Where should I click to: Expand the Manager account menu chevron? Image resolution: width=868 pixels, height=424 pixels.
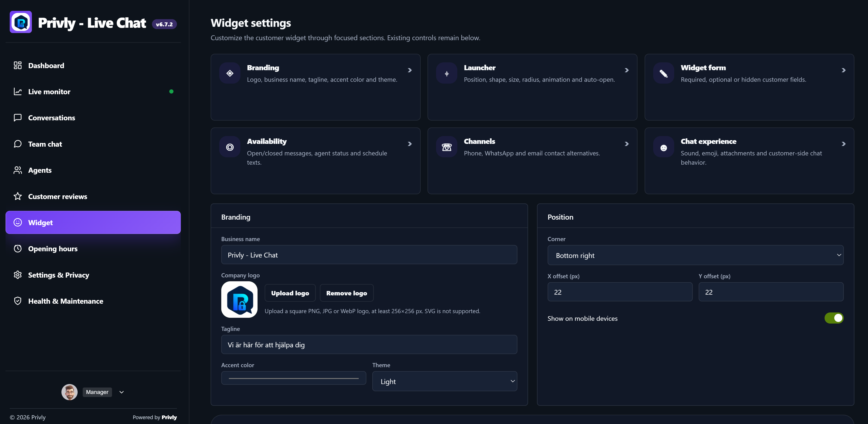(122, 392)
